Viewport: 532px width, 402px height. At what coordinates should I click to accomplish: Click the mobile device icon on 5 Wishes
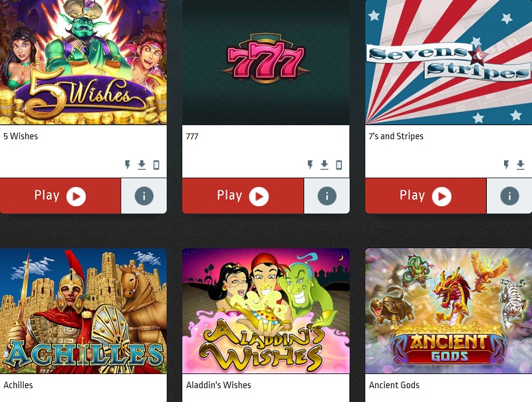pyautogui.click(x=156, y=165)
